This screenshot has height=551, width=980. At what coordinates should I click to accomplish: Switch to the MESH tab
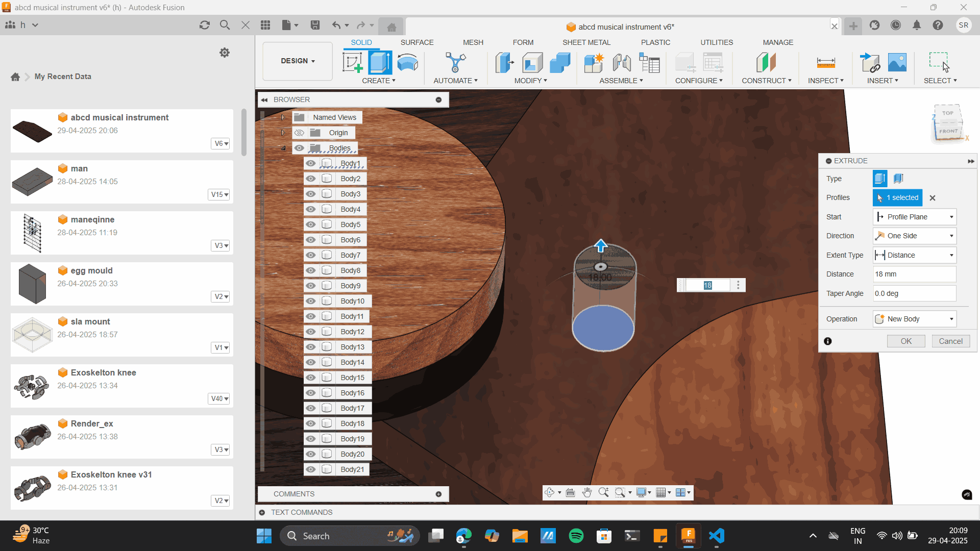(473, 42)
